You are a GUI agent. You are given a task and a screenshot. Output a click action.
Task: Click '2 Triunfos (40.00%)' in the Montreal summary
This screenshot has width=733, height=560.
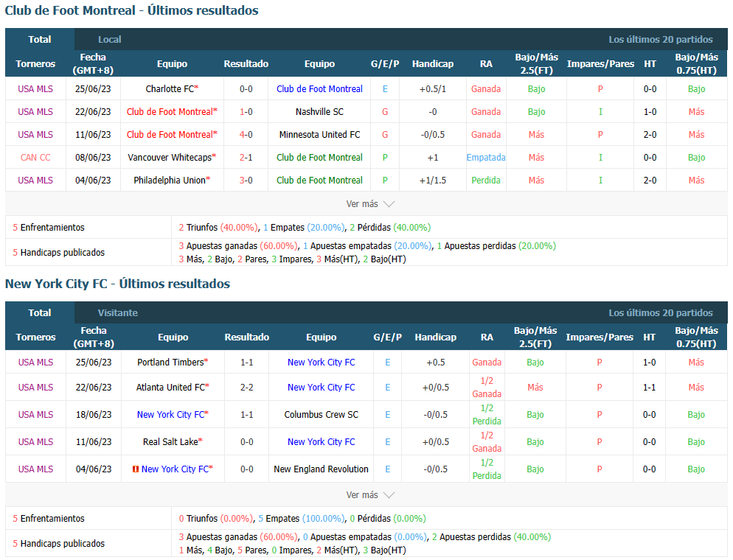coord(218,228)
